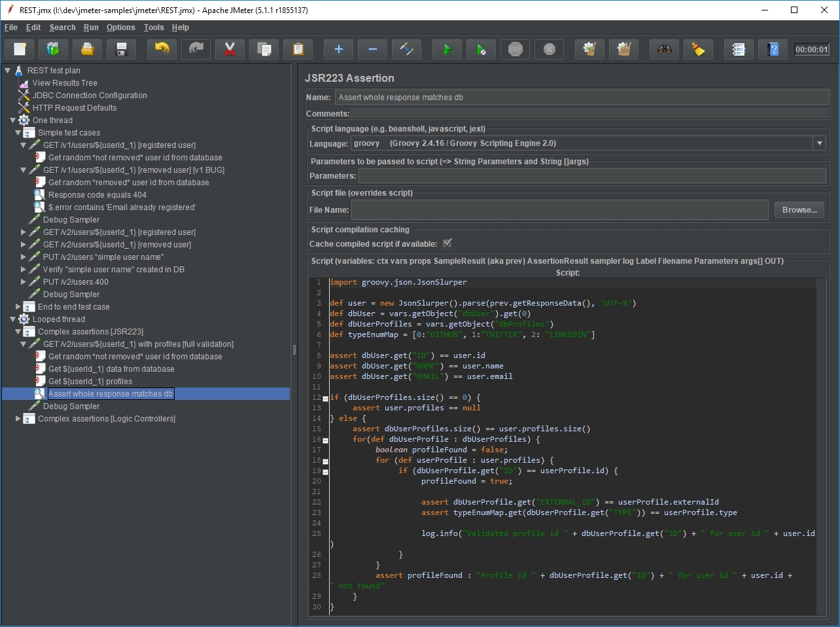Select Debug Sampler under Looped thread

tap(71, 406)
